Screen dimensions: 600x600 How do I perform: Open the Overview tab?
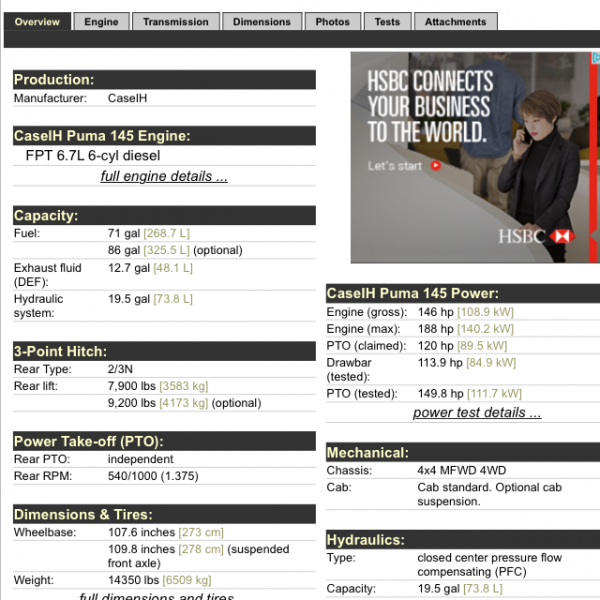[37, 21]
